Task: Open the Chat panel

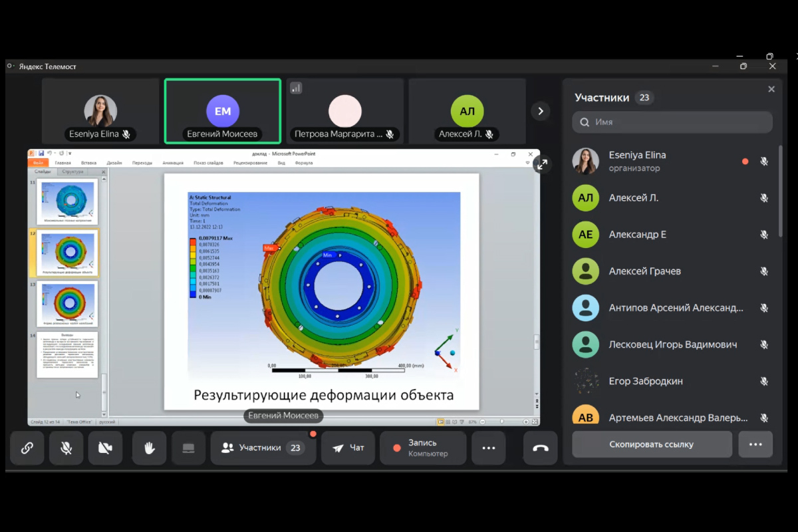Action: 348,448
